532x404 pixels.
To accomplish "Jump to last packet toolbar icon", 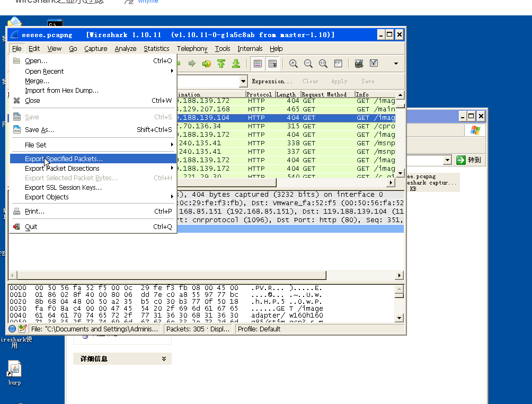I will point(236,64).
